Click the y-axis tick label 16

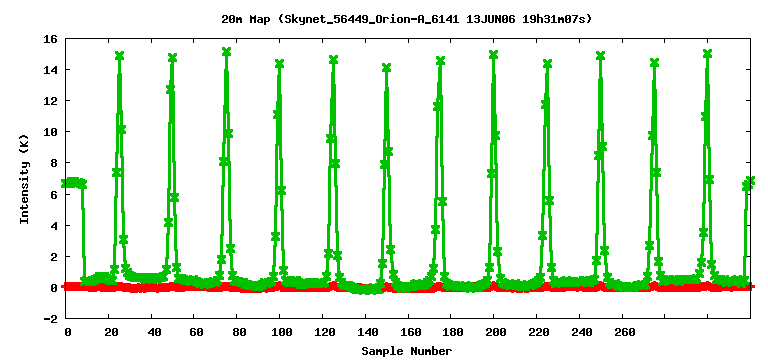[50, 38]
